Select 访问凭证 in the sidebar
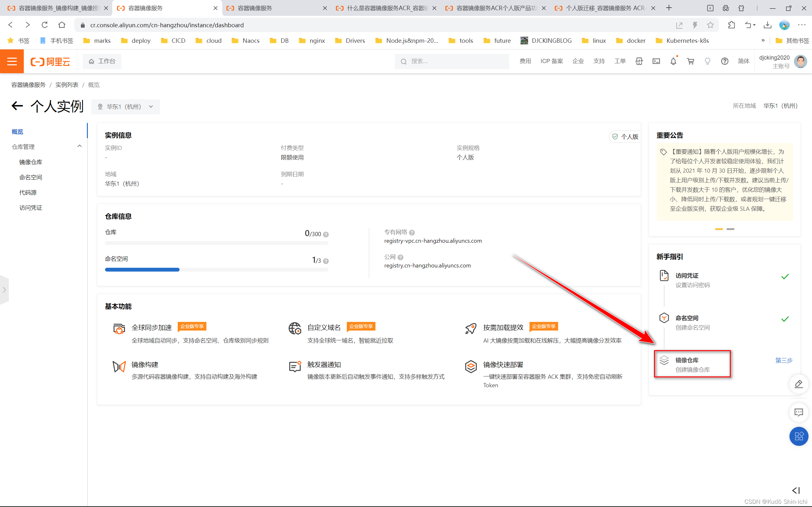Viewport: 812px width, 507px height. tap(30, 208)
